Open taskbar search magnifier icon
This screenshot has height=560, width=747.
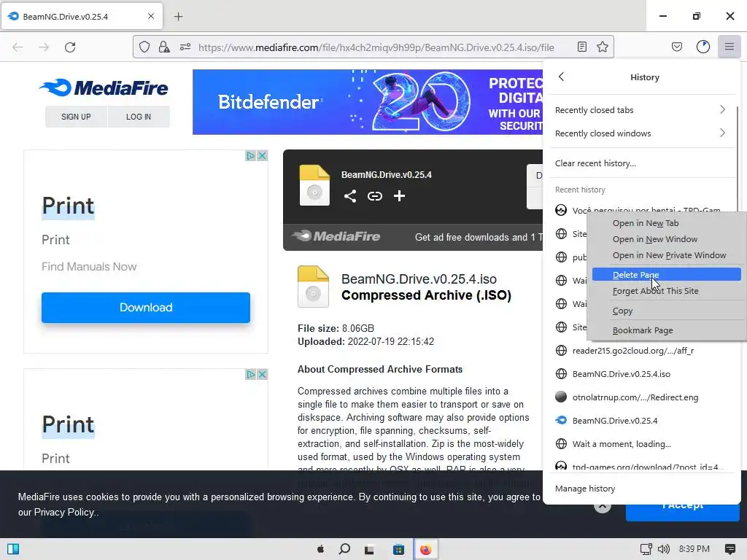pyautogui.click(x=344, y=549)
